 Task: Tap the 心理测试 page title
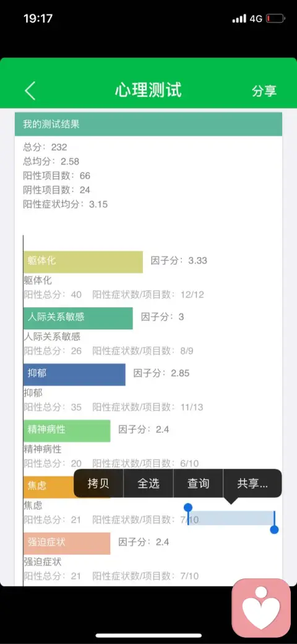point(148,90)
